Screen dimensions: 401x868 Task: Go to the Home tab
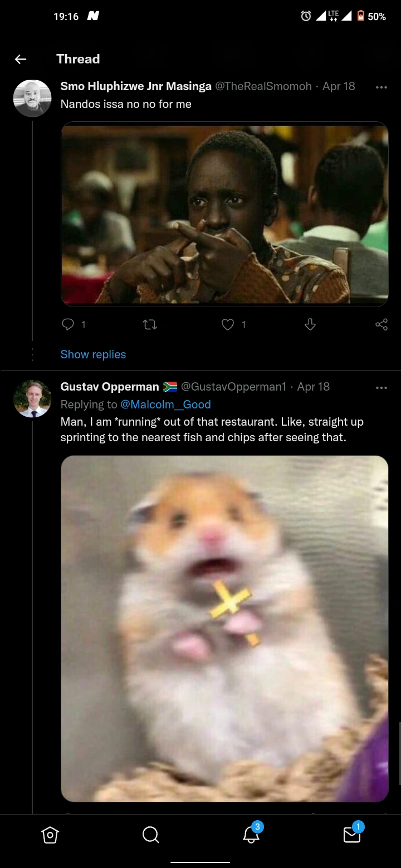50,835
